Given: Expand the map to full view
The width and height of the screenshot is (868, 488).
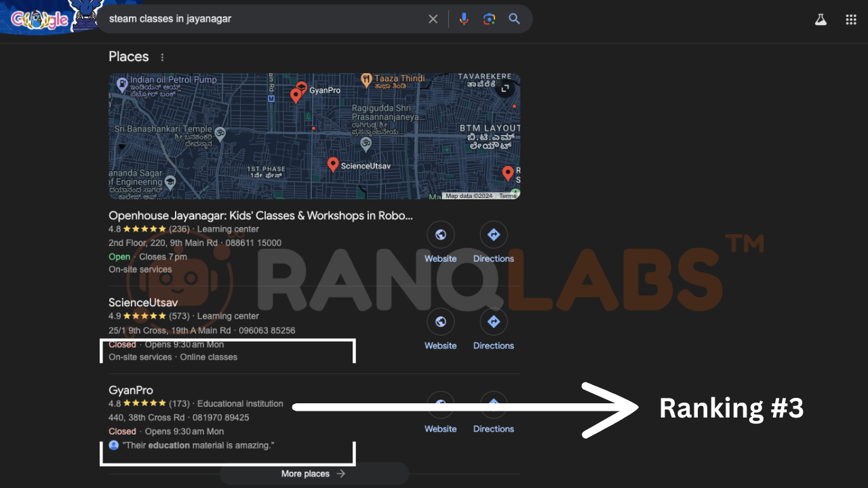Looking at the screenshot, I should pyautogui.click(x=505, y=89).
